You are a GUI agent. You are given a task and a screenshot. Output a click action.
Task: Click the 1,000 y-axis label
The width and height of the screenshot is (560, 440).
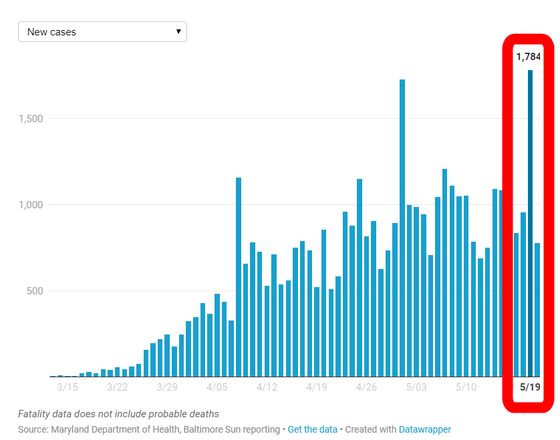click(31, 205)
